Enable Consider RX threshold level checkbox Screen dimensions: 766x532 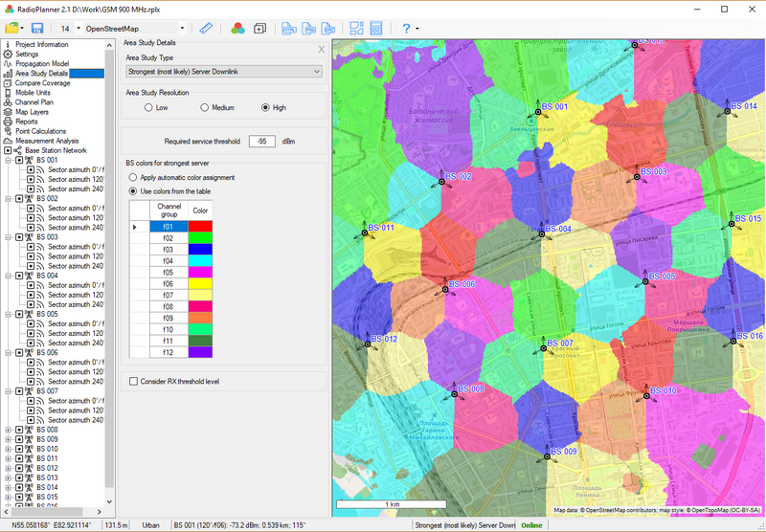133,382
